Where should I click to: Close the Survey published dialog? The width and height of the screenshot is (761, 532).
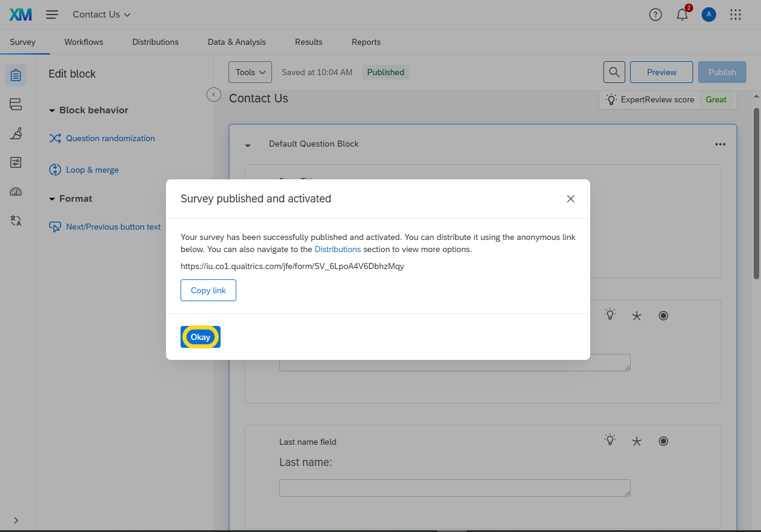pyautogui.click(x=570, y=199)
